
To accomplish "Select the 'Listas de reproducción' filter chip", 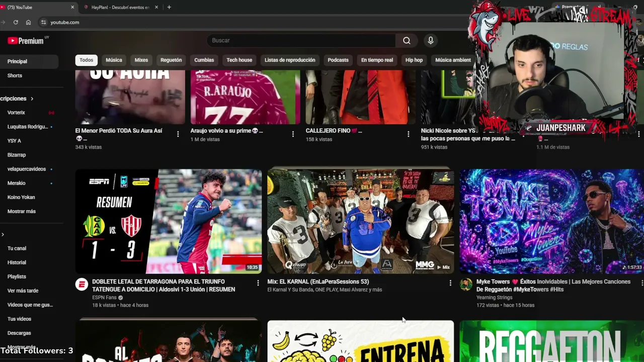I will [x=290, y=60].
